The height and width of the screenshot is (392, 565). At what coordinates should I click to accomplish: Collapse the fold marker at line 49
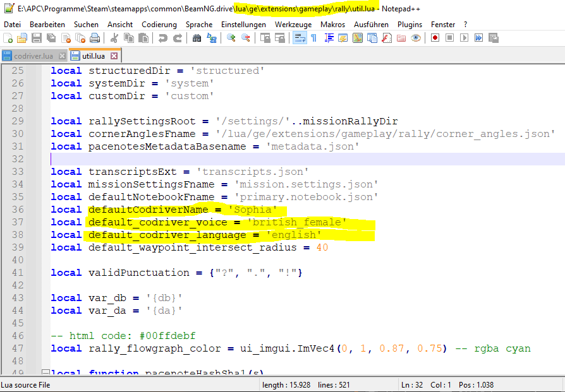(x=45, y=372)
